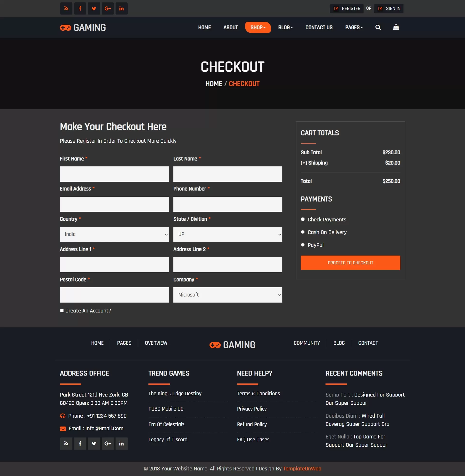Click footer Google Plus icon
Image resolution: width=465 pixels, height=476 pixels.
(108, 444)
